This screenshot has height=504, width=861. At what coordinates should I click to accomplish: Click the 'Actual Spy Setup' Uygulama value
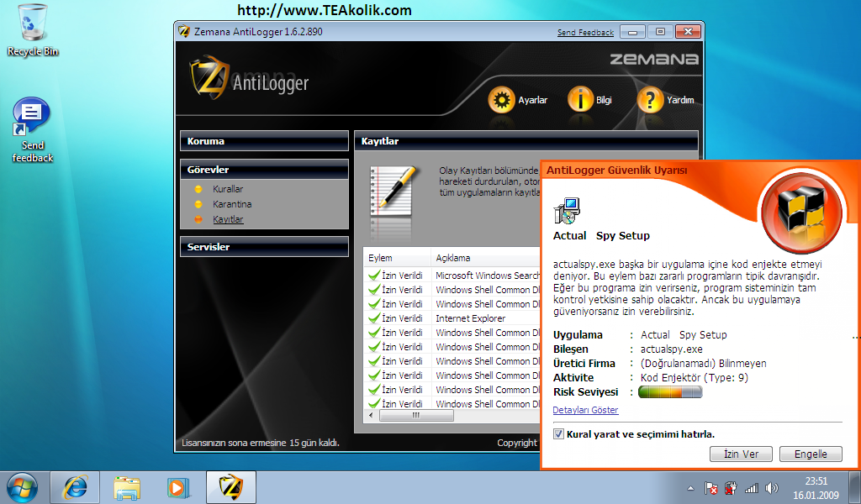click(684, 335)
